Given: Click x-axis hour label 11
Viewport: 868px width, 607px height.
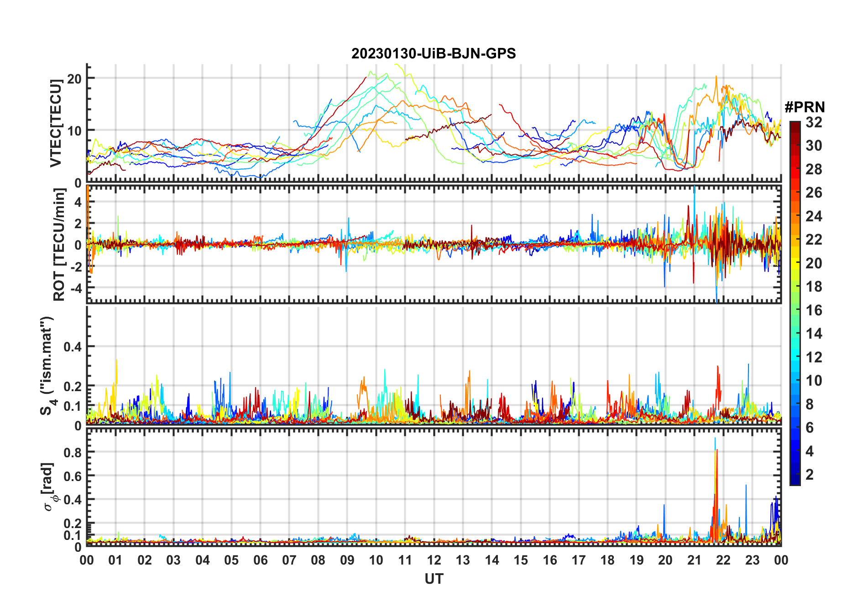Looking at the screenshot, I should click(x=405, y=560).
